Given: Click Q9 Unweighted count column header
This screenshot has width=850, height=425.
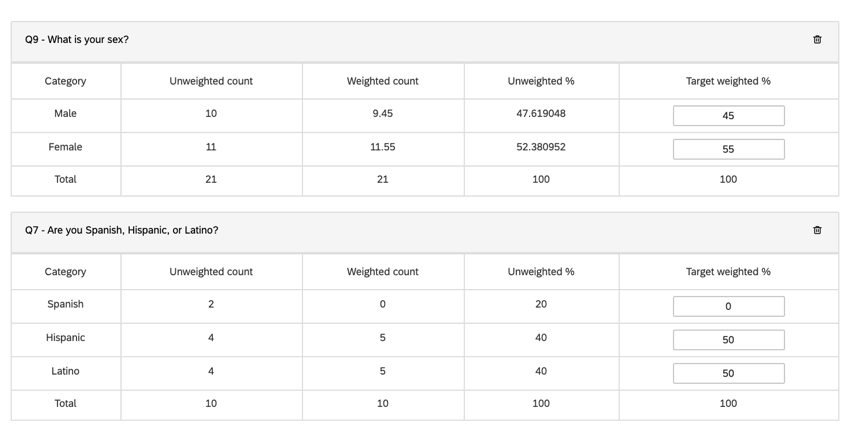Looking at the screenshot, I should point(211,81).
